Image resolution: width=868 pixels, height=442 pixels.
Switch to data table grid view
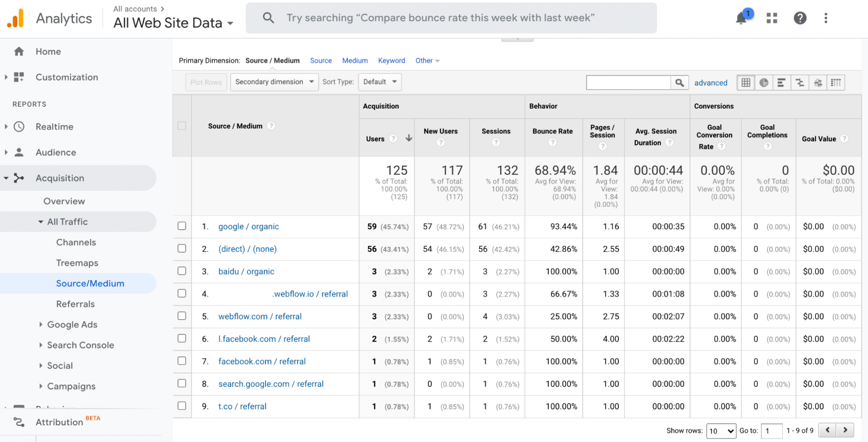click(x=746, y=82)
